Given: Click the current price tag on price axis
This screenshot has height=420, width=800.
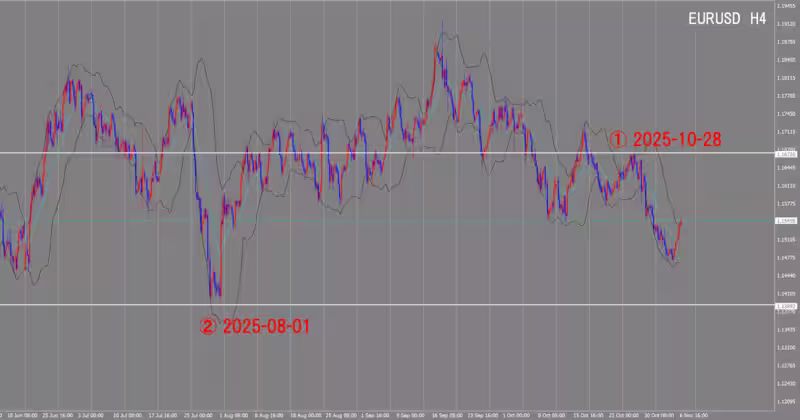Looking at the screenshot, I should click(x=785, y=221).
